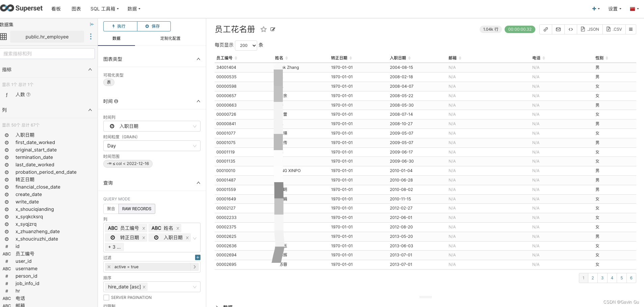
Task: Open the SQL 工具箱 menu
Action: click(x=105, y=9)
